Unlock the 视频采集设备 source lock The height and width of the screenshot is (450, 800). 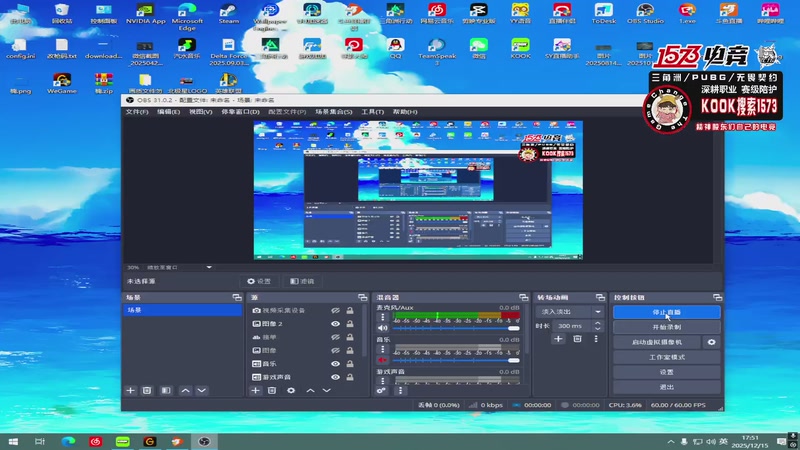pos(350,310)
